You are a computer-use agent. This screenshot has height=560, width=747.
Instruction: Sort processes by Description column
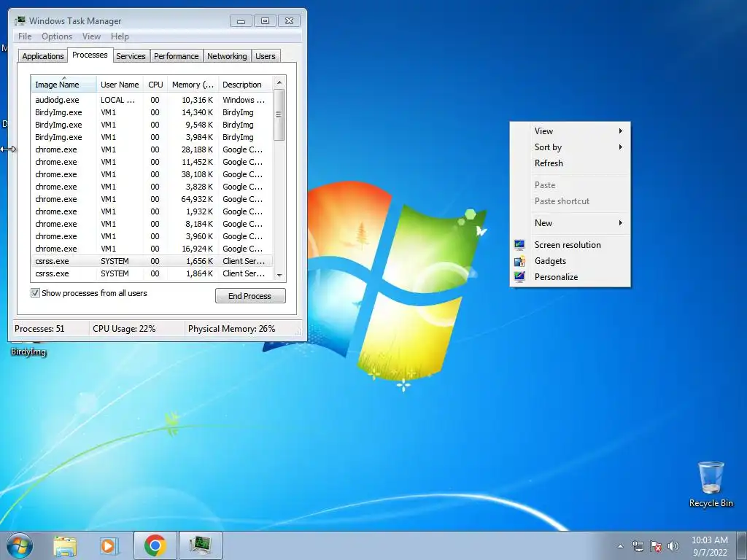point(245,85)
